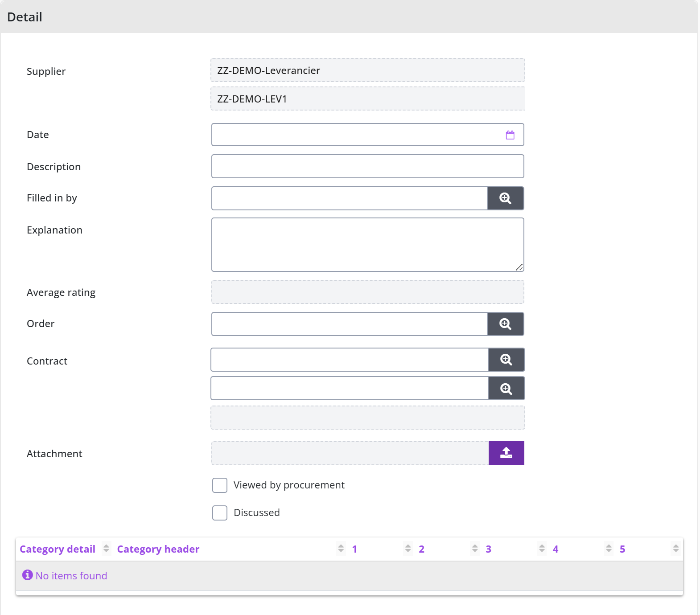Click inside the Explanation text area
The width and height of the screenshot is (700, 615).
pos(368,245)
